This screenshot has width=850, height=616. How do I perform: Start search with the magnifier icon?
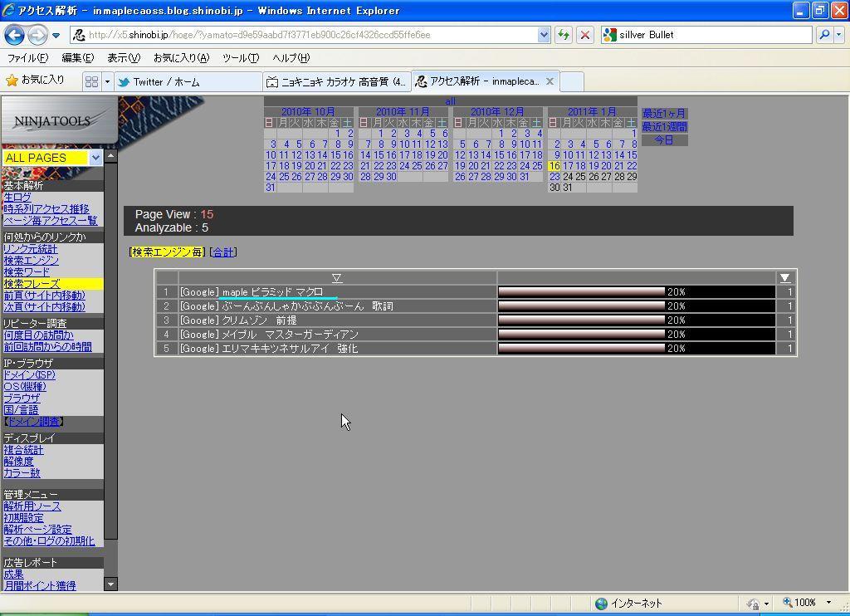point(824,35)
